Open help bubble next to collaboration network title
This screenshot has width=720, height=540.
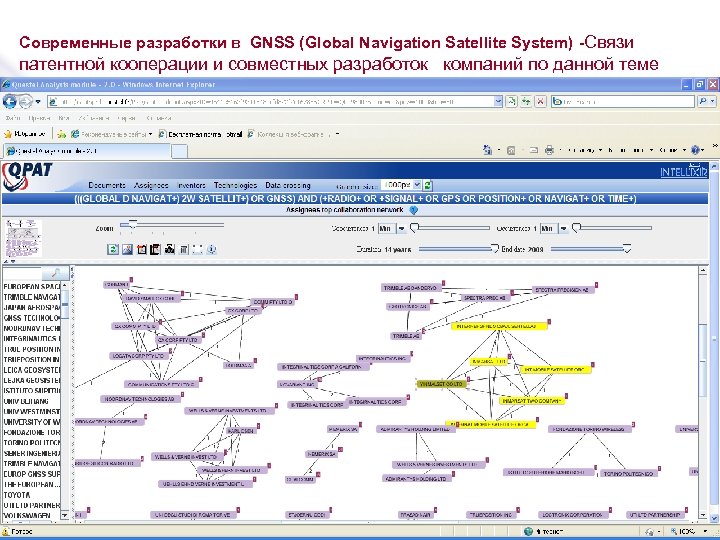(x=413, y=210)
